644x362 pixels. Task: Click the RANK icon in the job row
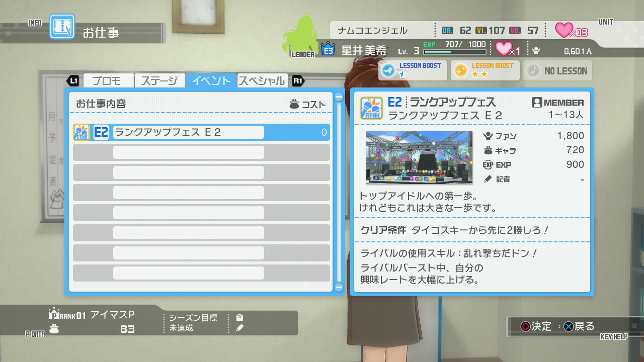(x=82, y=133)
